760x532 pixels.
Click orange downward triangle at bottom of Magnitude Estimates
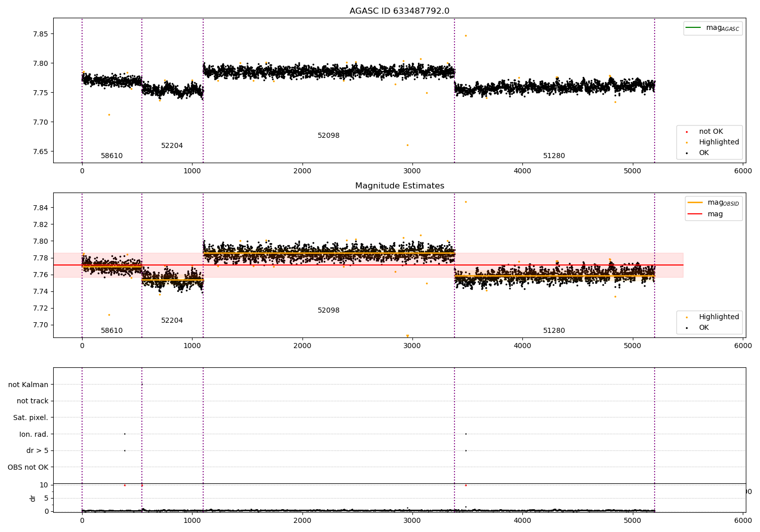(x=407, y=336)
